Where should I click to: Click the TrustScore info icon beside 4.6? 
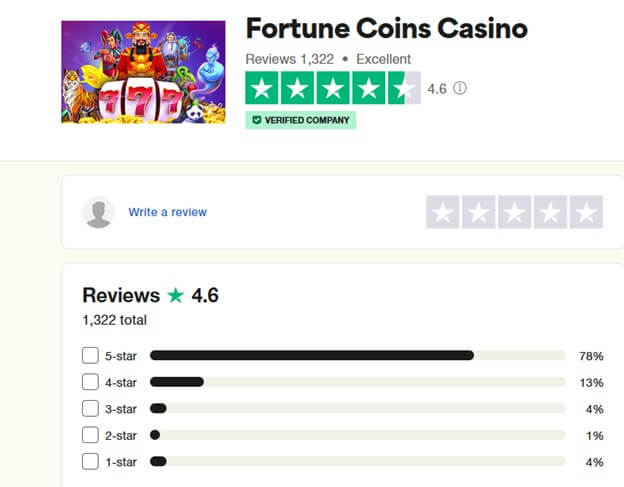click(x=460, y=88)
